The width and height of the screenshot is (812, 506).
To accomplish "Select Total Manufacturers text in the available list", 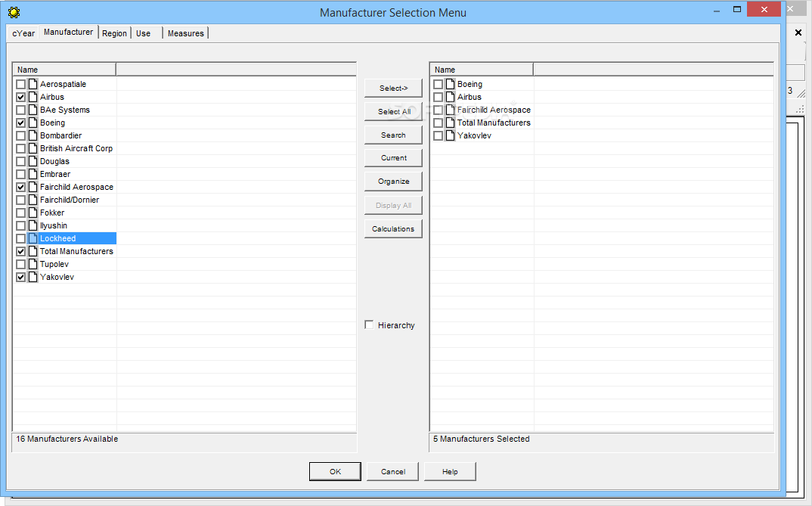I will coord(76,251).
